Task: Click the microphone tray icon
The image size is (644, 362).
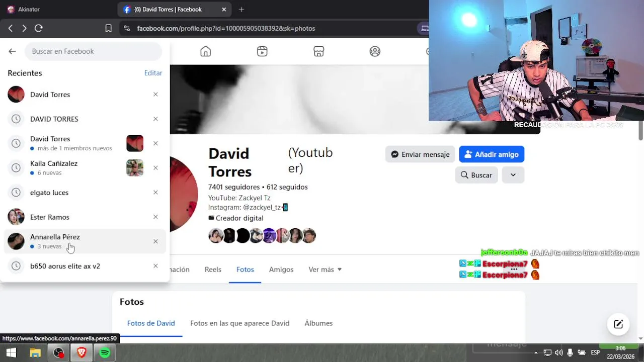Action: [570, 353]
